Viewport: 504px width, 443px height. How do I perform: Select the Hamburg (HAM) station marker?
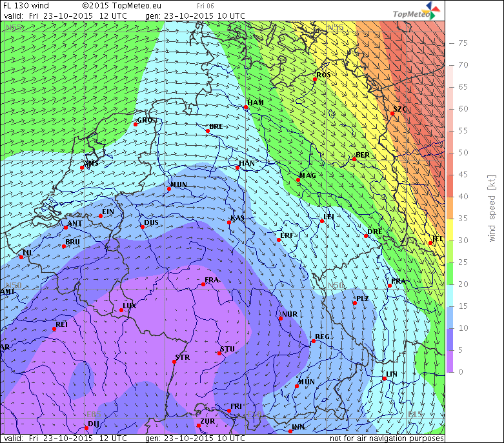(x=246, y=108)
